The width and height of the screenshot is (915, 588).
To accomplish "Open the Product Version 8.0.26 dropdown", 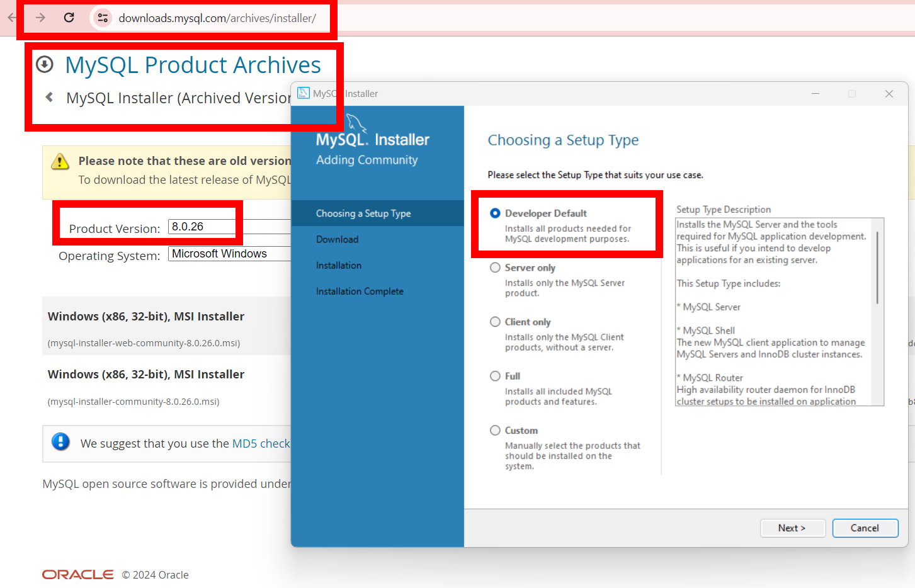I will (x=229, y=227).
